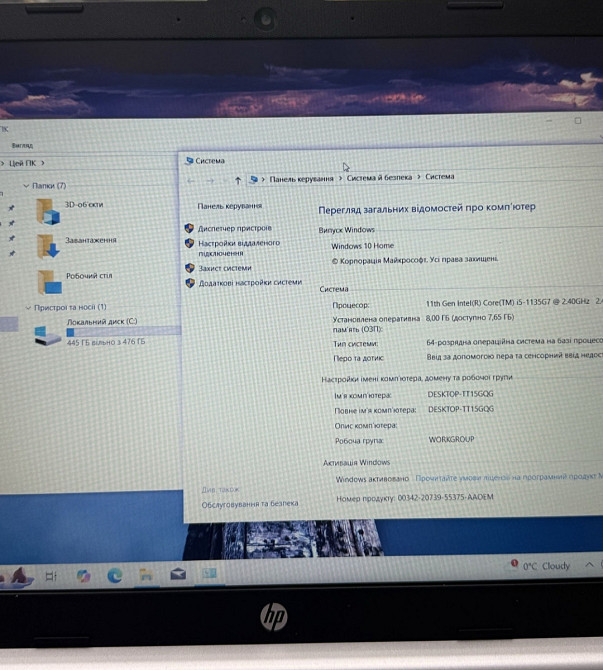Launch Microsoft Edge from the taskbar
The height and width of the screenshot is (670, 603).
coord(115,576)
